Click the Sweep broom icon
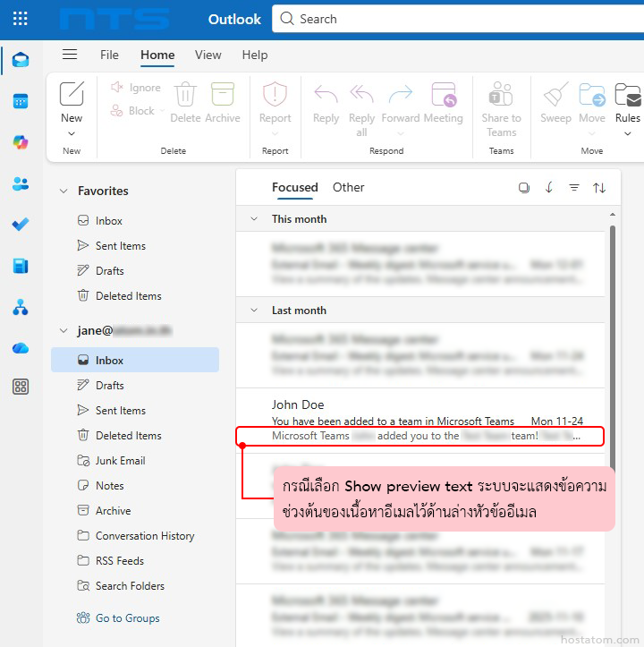 point(555,94)
